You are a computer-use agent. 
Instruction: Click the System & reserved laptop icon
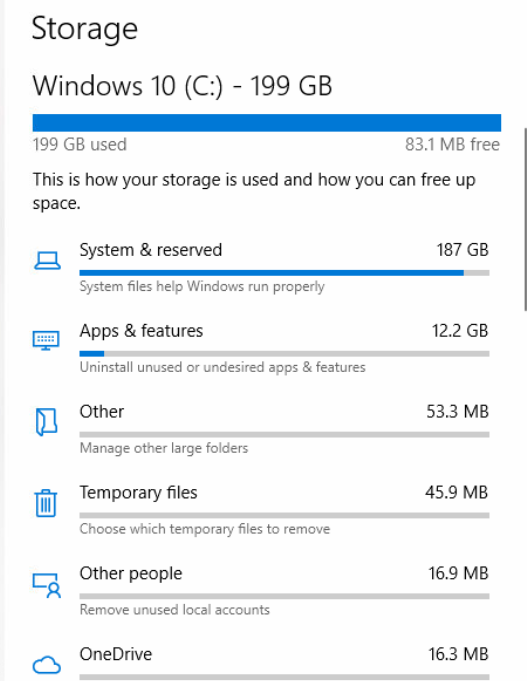pyautogui.click(x=47, y=261)
